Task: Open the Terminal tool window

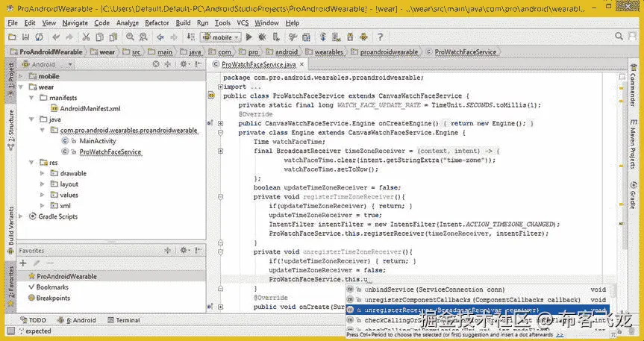Action: 124,320
